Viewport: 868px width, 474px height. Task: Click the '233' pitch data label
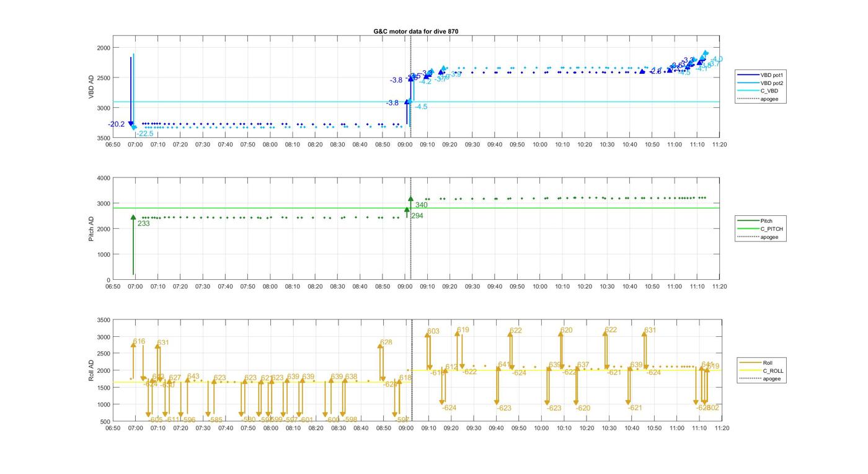tap(143, 223)
